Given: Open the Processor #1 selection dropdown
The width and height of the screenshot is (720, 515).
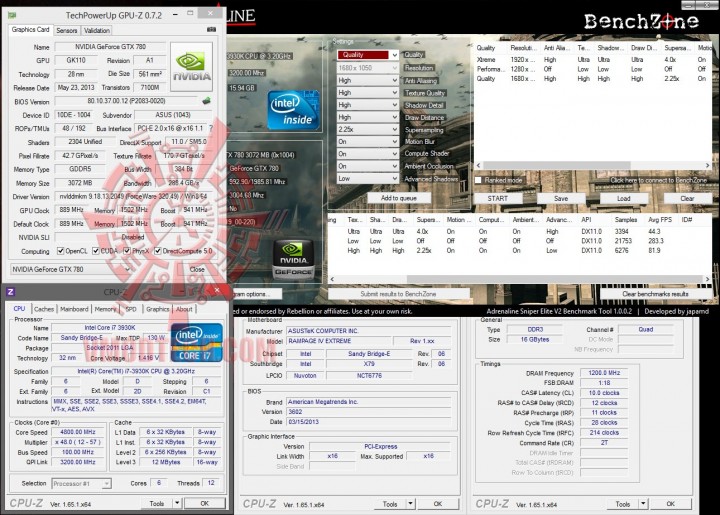Looking at the screenshot, I should (81, 483).
